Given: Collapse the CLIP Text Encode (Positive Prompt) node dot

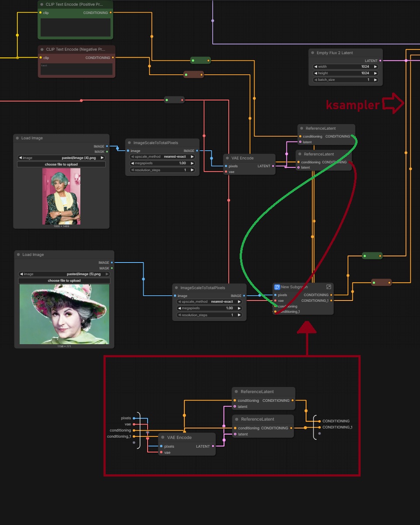Looking at the screenshot, I should pos(41,4).
